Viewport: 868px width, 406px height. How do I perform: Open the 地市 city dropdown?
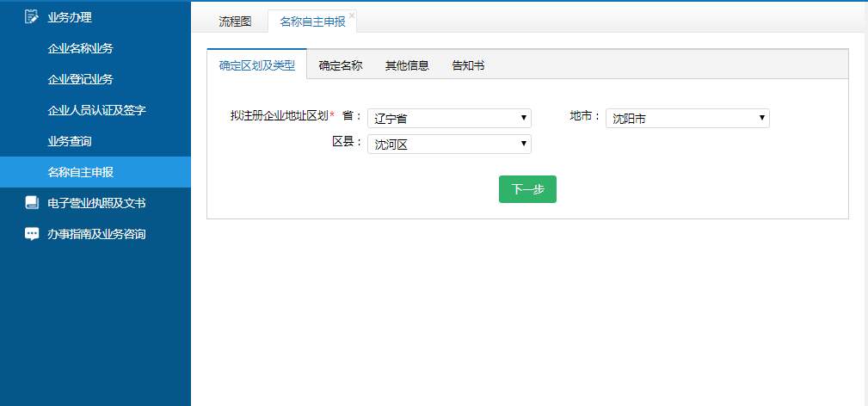(x=687, y=119)
